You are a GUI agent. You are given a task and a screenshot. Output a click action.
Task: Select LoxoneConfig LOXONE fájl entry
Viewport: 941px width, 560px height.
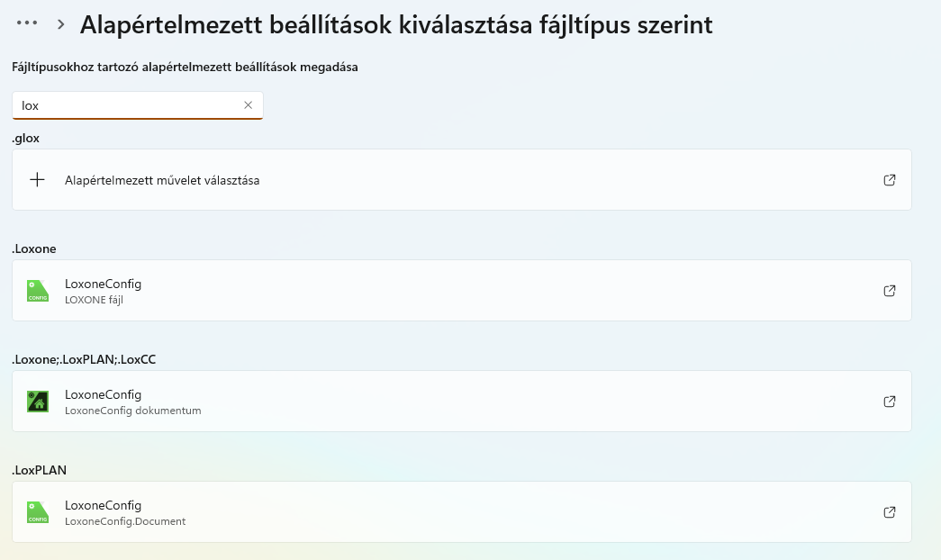[462, 291]
